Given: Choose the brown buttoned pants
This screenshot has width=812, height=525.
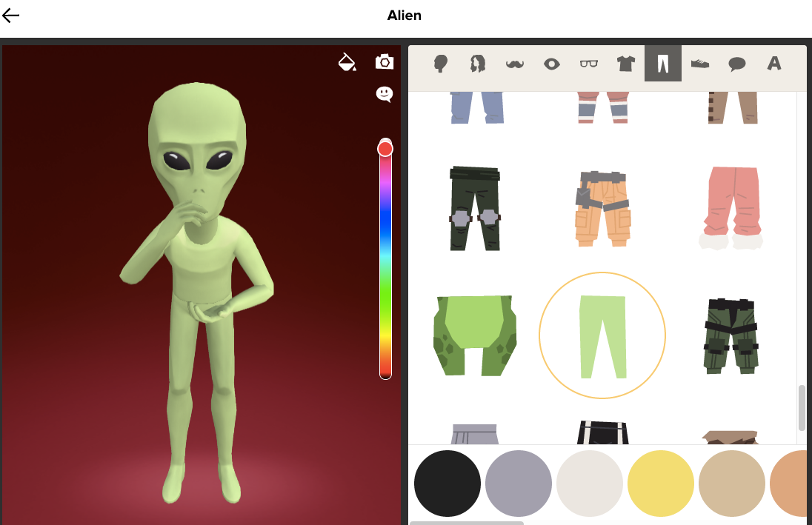Looking at the screenshot, I should click(732, 107).
